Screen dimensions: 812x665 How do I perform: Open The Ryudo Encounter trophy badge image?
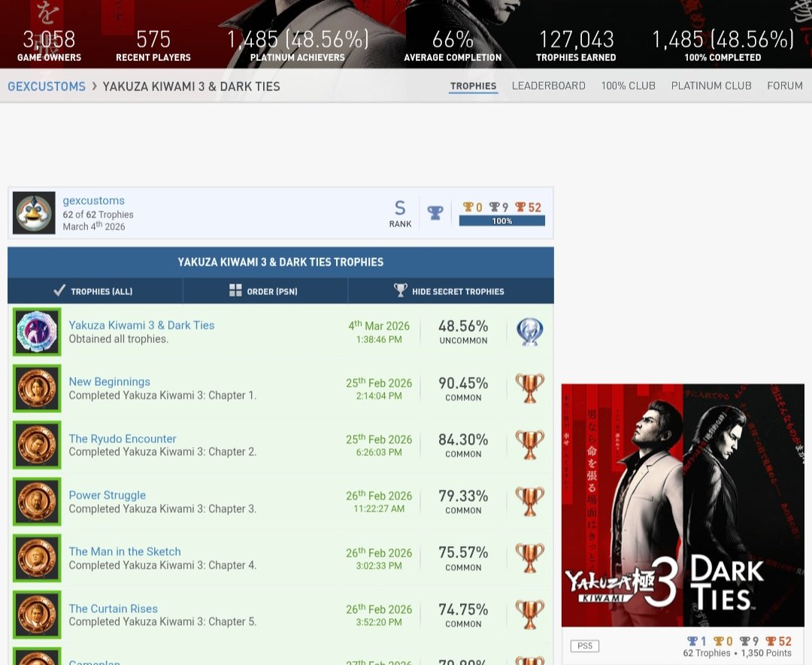pyautogui.click(x=37, y=445)
